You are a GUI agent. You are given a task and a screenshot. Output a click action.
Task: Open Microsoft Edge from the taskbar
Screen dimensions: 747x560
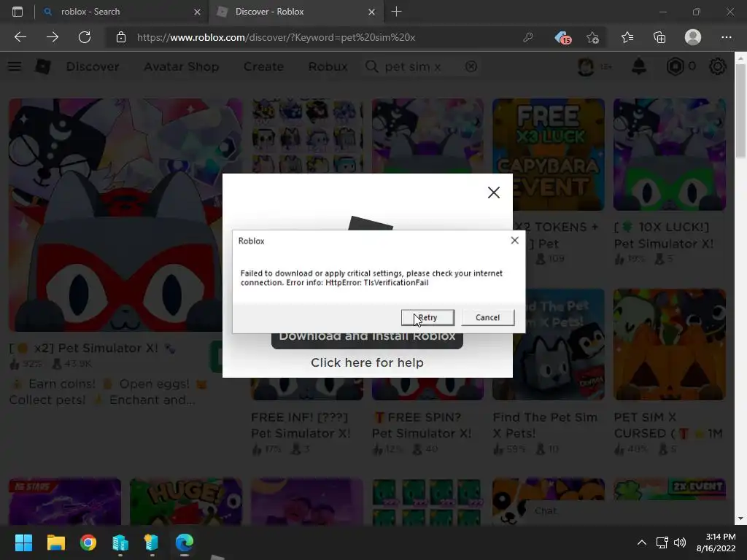[x=185, y=542]
